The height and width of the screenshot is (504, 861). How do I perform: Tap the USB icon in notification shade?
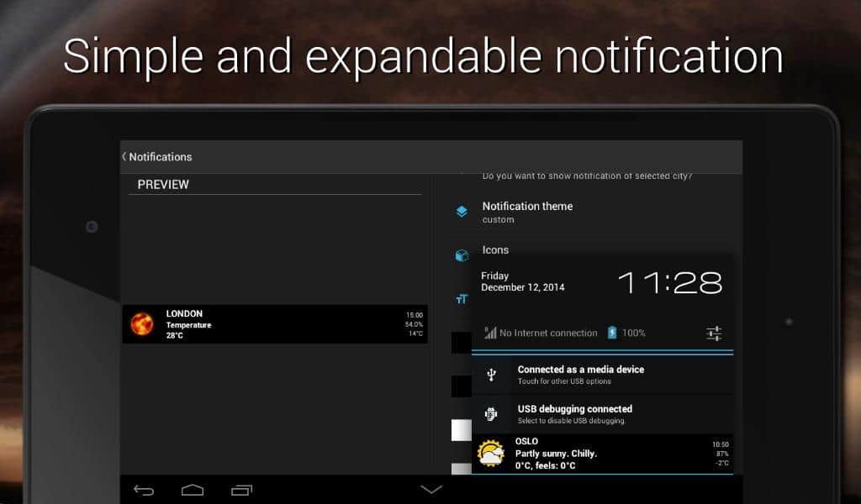(x=492, y=375)
